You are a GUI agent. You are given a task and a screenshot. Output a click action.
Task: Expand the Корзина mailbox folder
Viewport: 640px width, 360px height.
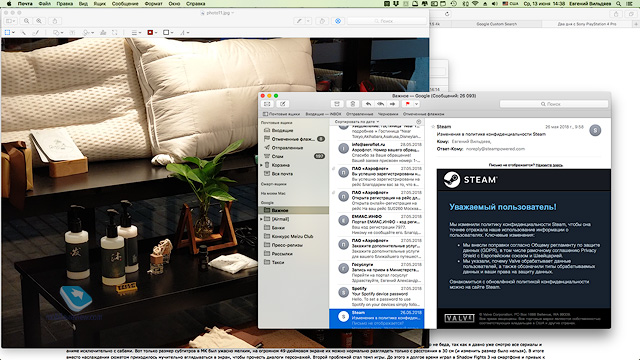pyautogui.click(x=262, y=165)
